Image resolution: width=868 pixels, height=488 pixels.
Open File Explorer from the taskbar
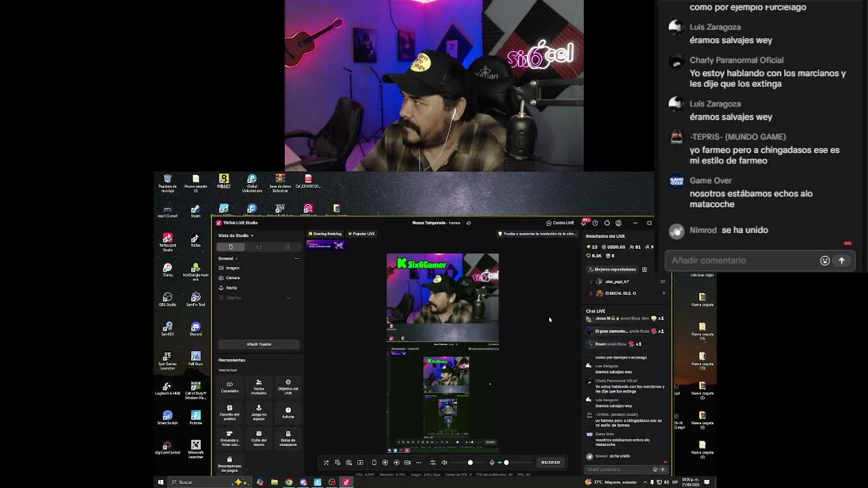pyautogui.click(x=275, y=483)
